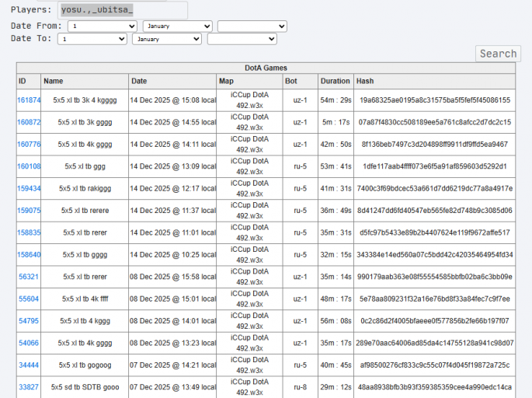
Task: Click hash starting with 1dfe117aab
Action: tap(435, 166)
